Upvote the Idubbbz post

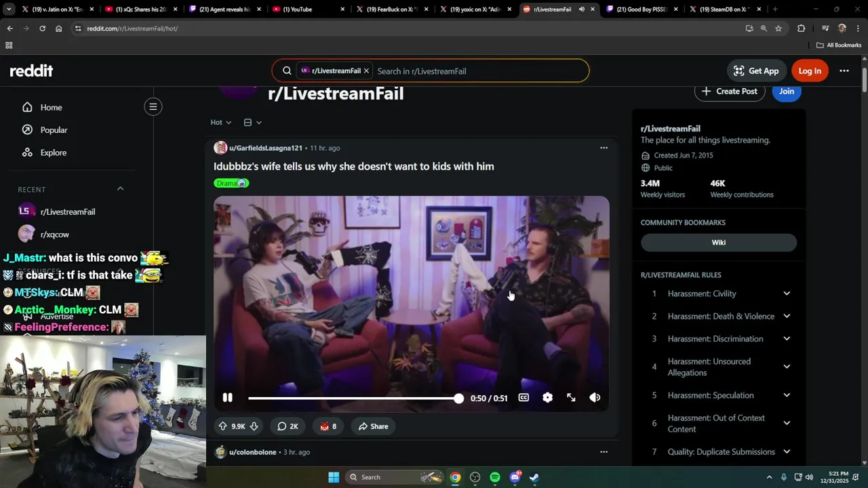point(222,426)
